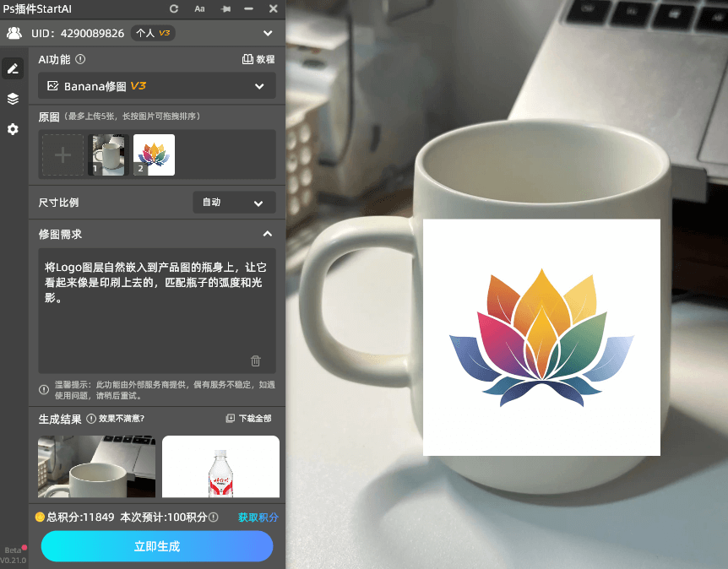728x569 pixels.
Task: Click the 立即生成 generate button
Action: coord(156,546)
